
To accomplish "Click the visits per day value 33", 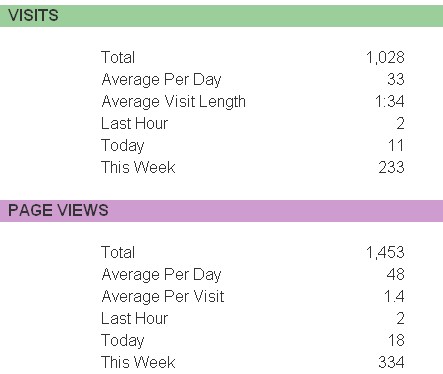I will pos(396,79).
